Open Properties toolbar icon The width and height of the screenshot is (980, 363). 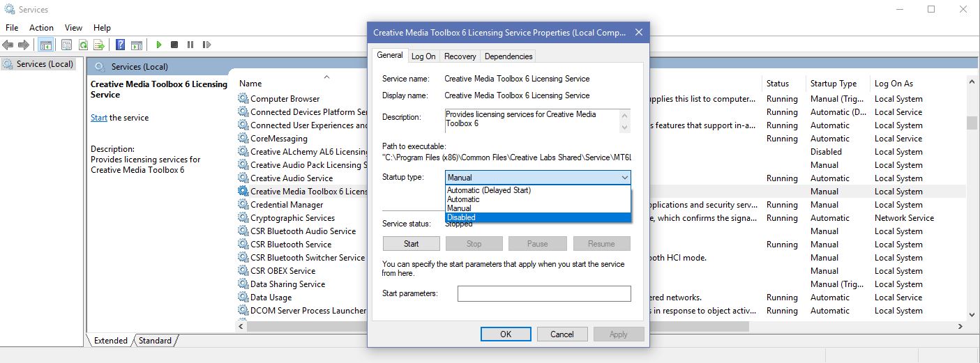66,45
